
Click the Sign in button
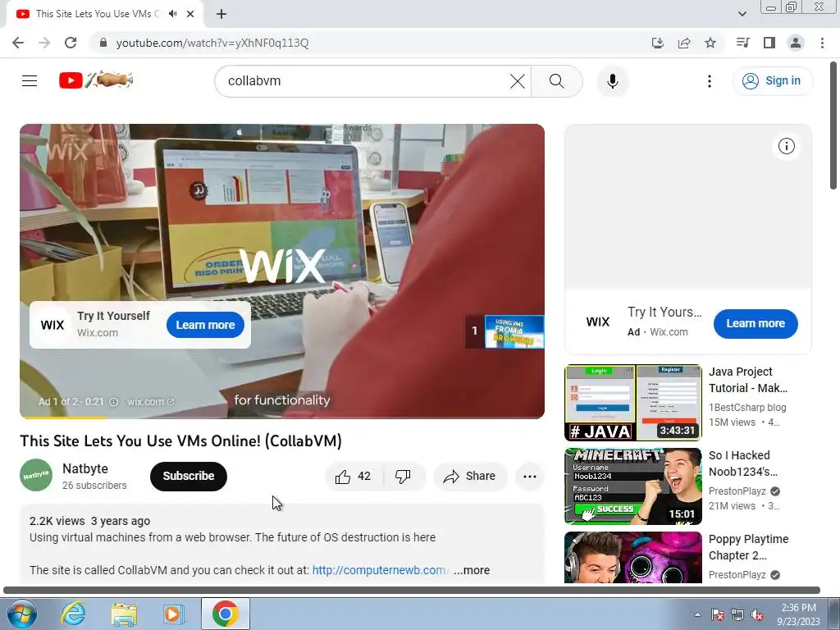tap(773, 81)
